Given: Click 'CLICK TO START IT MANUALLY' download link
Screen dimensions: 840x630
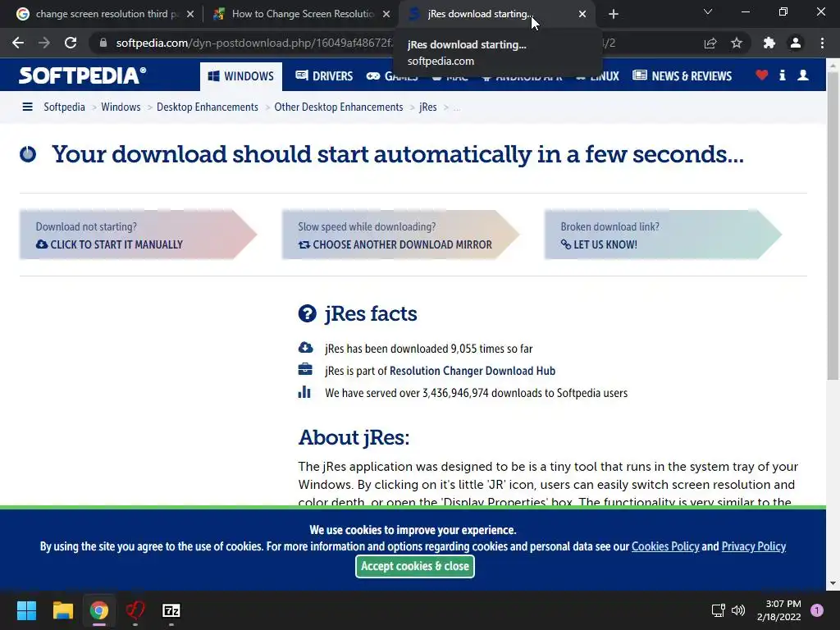Looking at the screenshot, I should [110, 244].
